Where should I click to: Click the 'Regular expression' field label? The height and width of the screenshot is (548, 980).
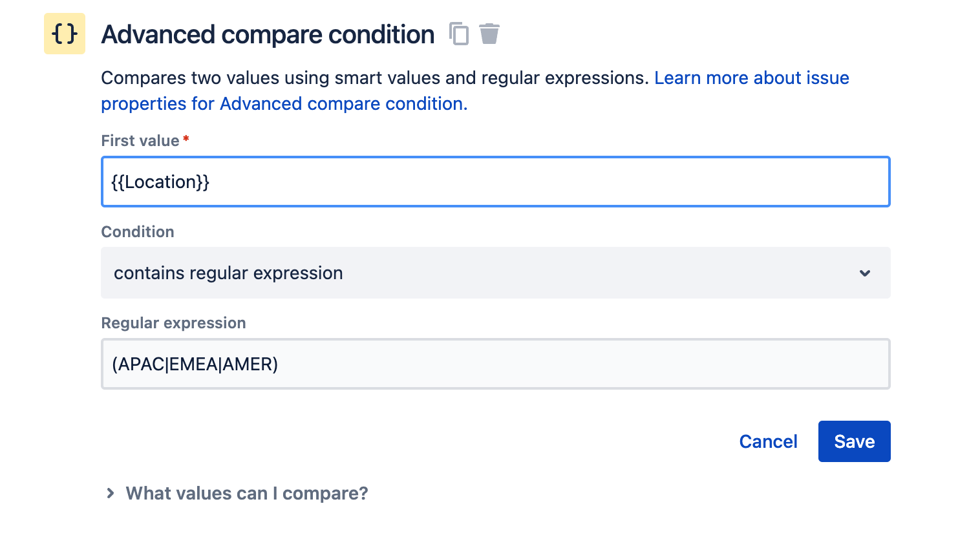click(173, 323)
